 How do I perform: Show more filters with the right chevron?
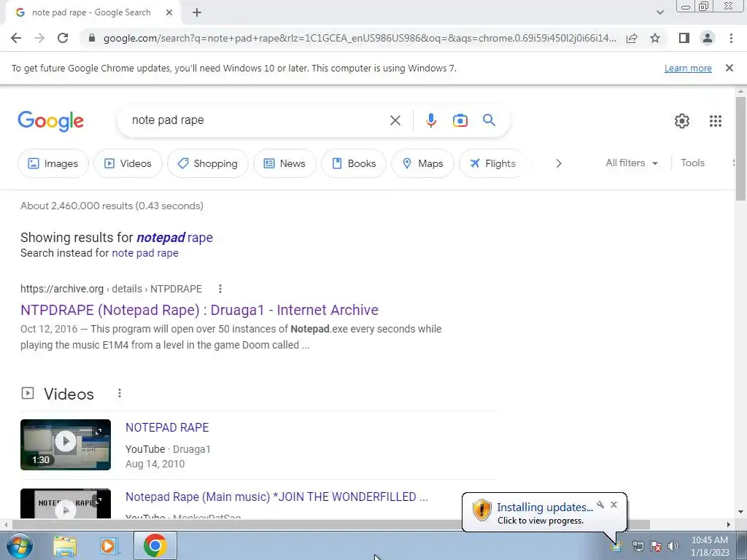click(x=559, y=163)
